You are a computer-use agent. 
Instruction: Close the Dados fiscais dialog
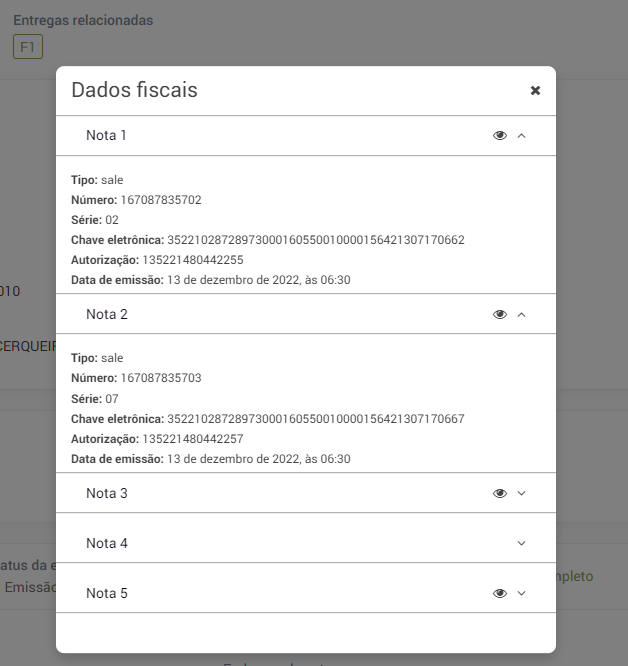coord(535,91)
